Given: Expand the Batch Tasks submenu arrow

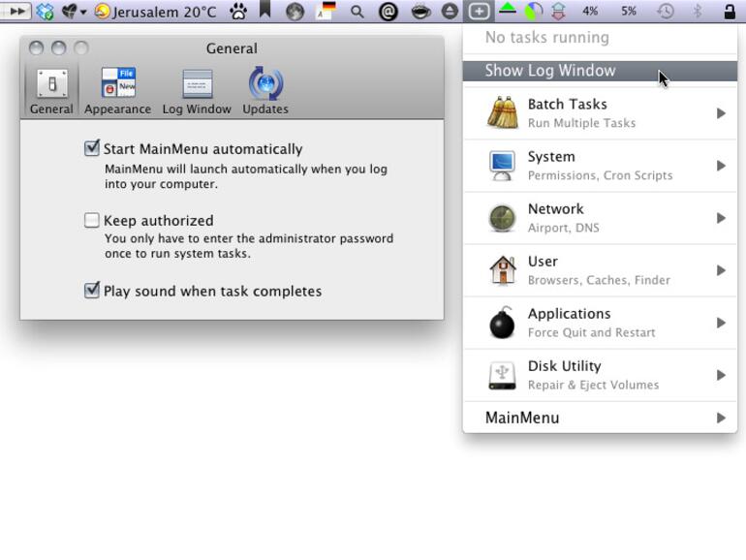Looking at the screenshot, I should 721,113.
